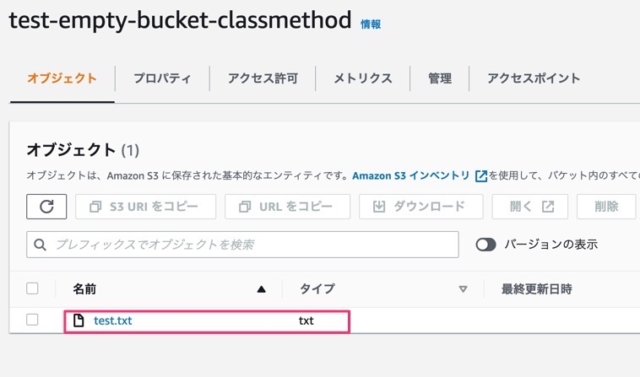This screenshot has height=377, width=640.
Task: Click the 削除 button
Action: pyautogui.click(x=606, y=206)
